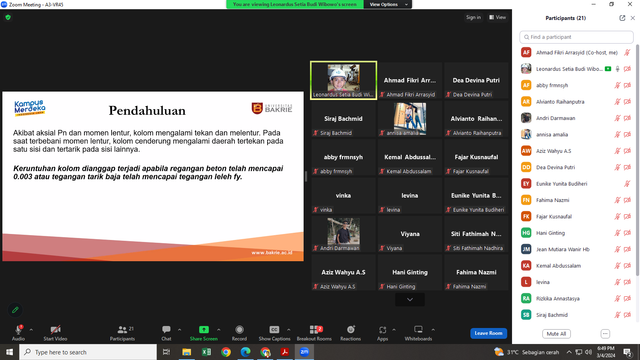Select annisa amalia video thumbnail
Screen dimensions: 640x360
point(410,118)
